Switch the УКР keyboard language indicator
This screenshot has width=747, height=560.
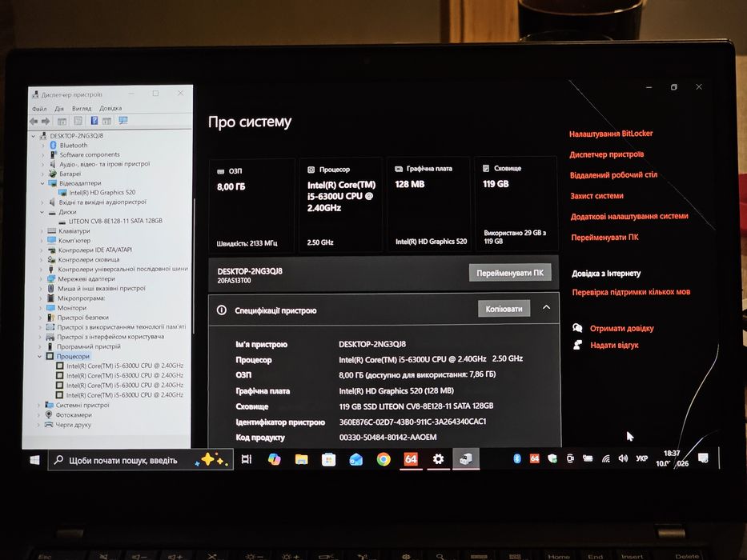coord(641,458)
